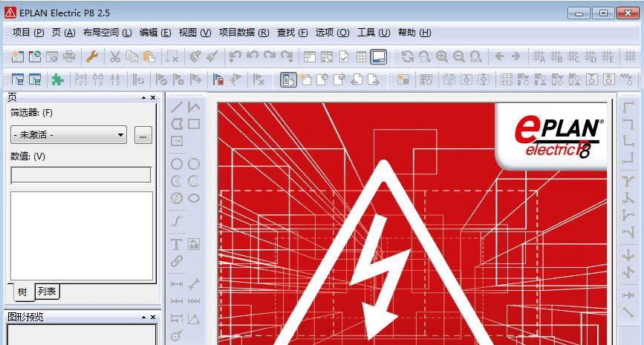Select the insert image tool
The height and width of the screenshot is (345, 644).
[194, 244]
